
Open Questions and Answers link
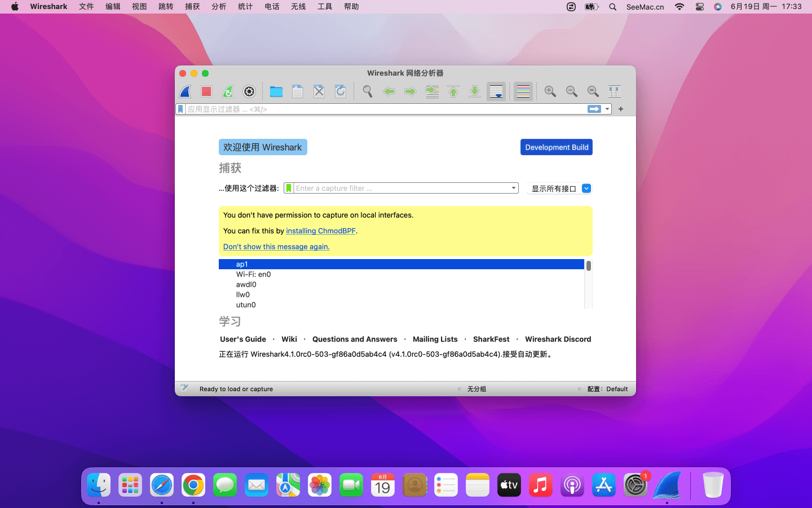355,339
